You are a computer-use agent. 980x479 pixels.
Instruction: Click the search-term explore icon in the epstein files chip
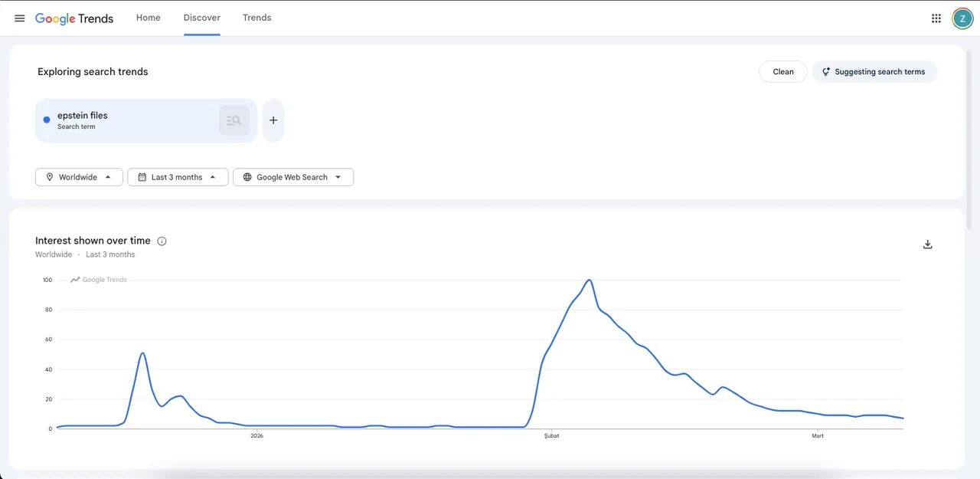234,120
